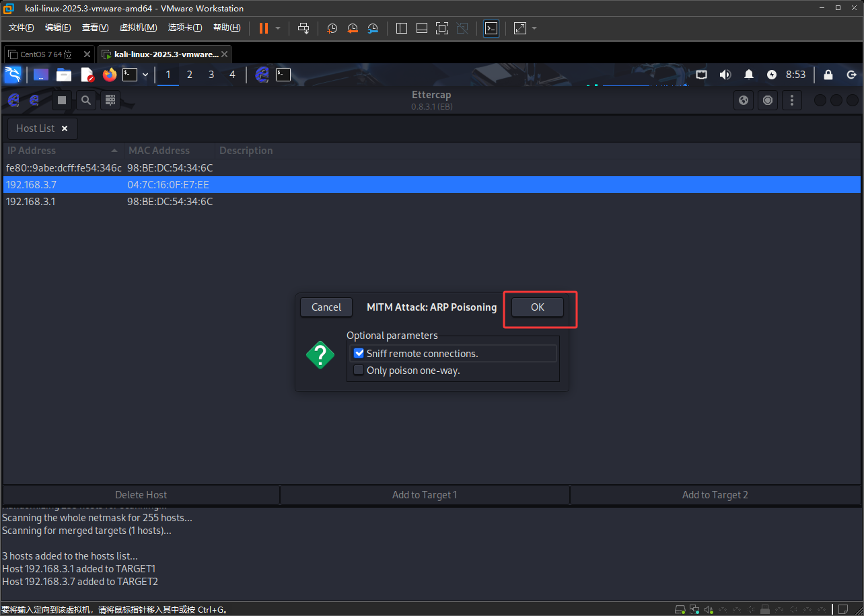Viewport: 864px width, 616px height.
Task: Cancel the MITM Attack dialog
Action: coord(326,307)
